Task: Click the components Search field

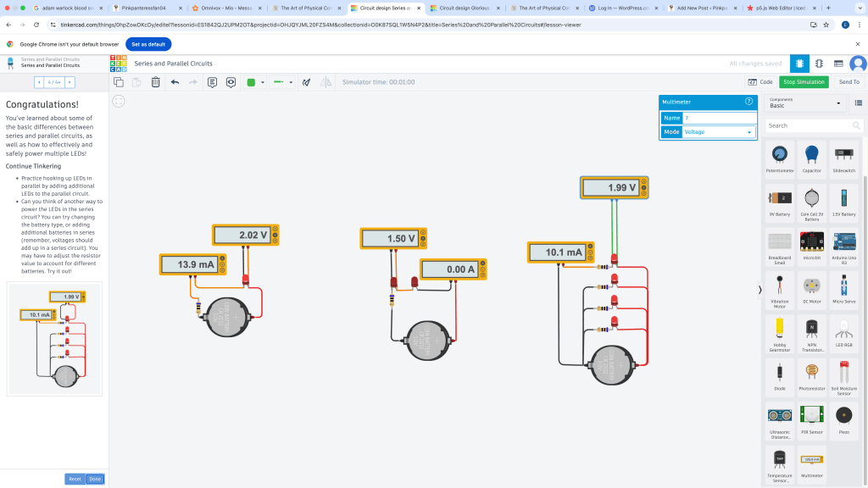Action: pos(809,125)
